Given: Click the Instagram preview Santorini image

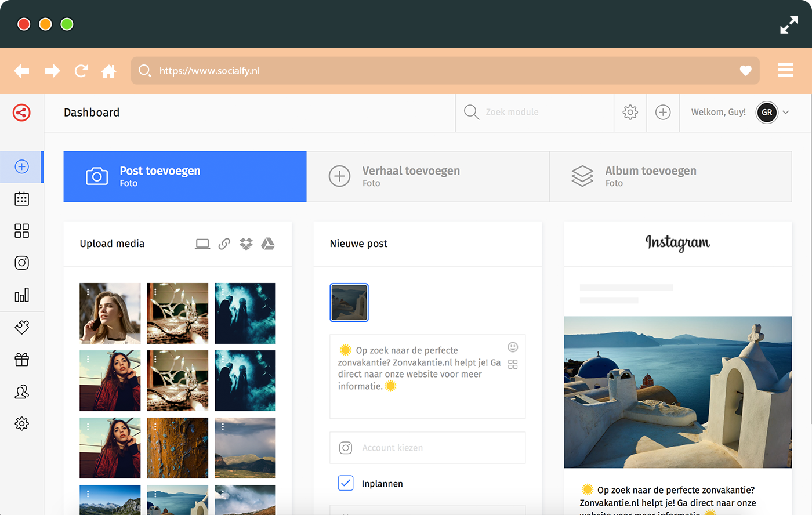Looking at the screenshot, I should click(x=677, y=392).
